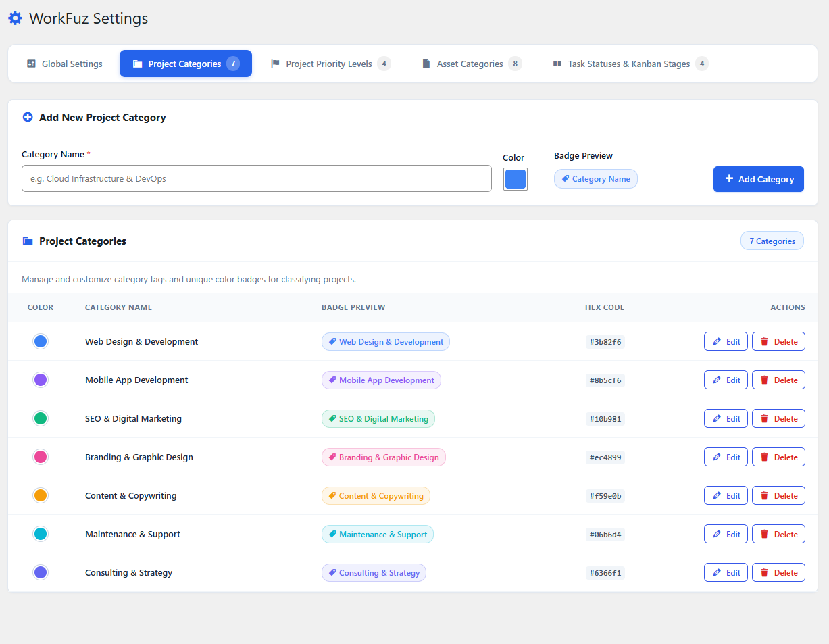The image size is (829, 644).
Task: Edit the Branding & Graphic Design category
Action: point(726,457)
